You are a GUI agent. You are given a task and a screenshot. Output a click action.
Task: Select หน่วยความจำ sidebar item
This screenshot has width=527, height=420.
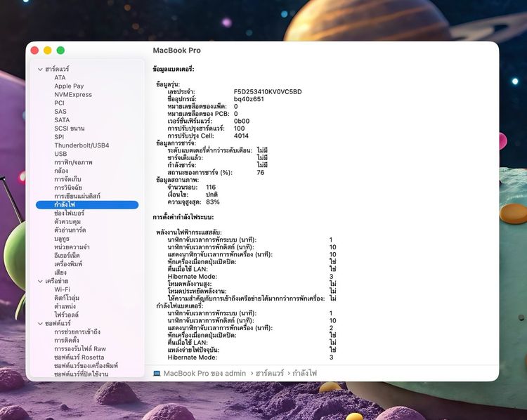72,247
